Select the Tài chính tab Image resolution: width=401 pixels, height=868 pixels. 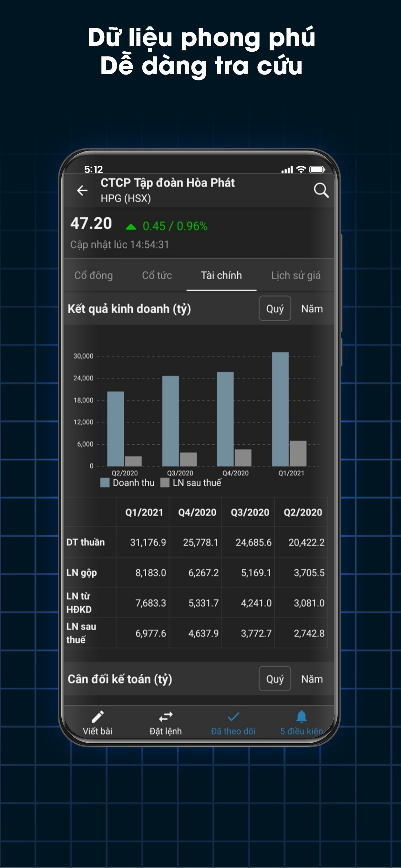[221, 275]
